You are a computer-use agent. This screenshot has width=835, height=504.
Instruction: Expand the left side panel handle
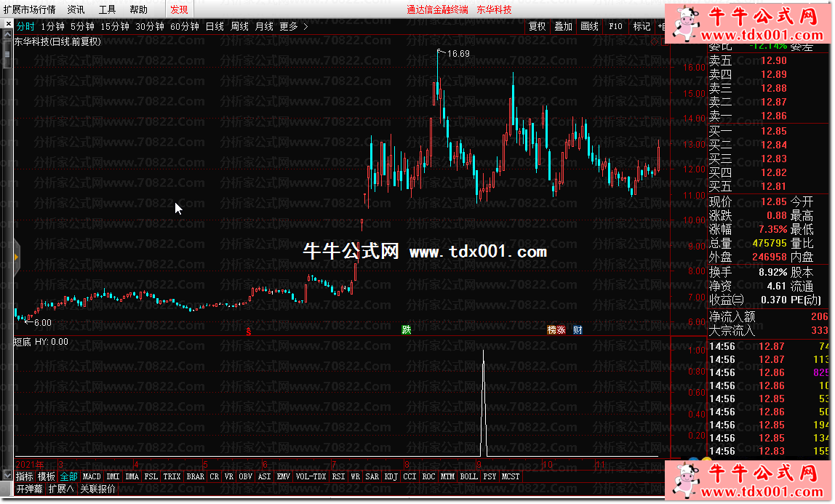(16, 257)
